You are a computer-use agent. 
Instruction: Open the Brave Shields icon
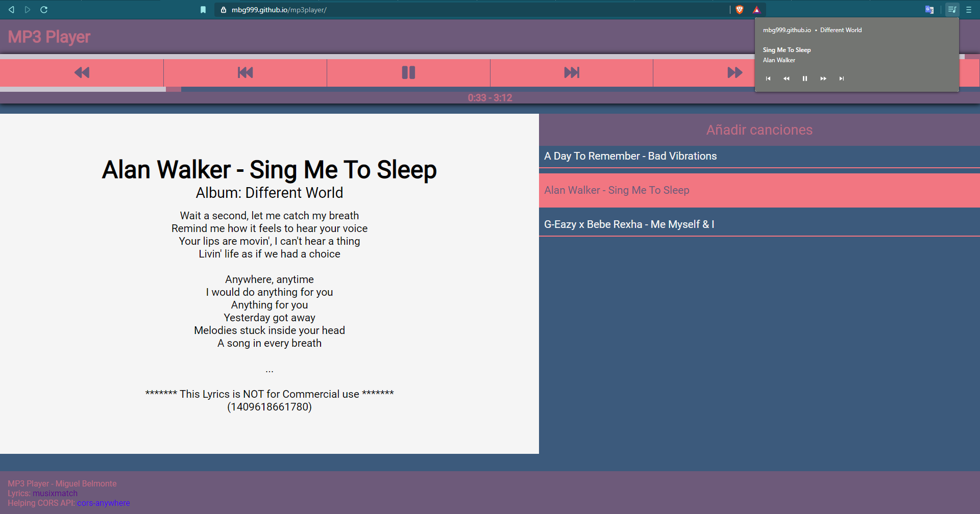coord(740,10)
